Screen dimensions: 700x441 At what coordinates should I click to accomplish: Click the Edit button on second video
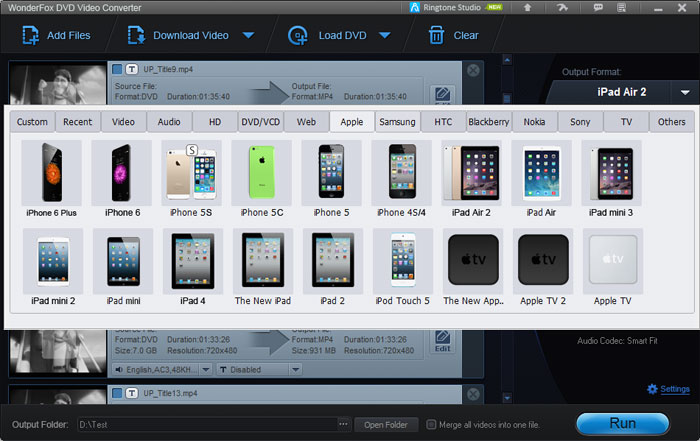[442, 342]
